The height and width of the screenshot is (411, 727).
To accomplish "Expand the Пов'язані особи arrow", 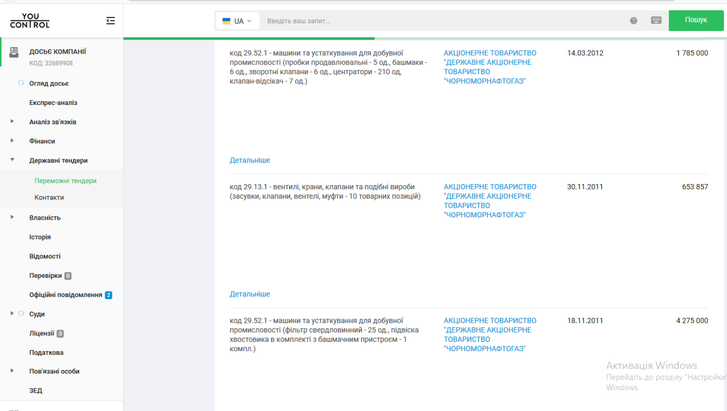I will (12, 371).
